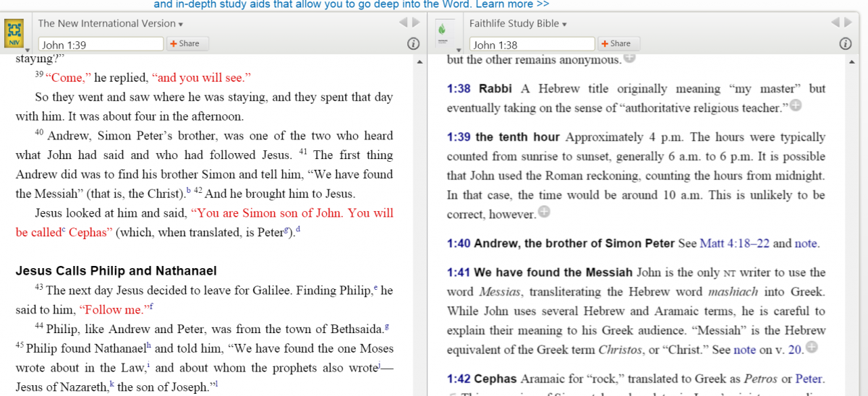The height and width of the screenshot is (396, 868).
Task: Go back in Faithlife Study Bible panel
Action: point(836,23)
